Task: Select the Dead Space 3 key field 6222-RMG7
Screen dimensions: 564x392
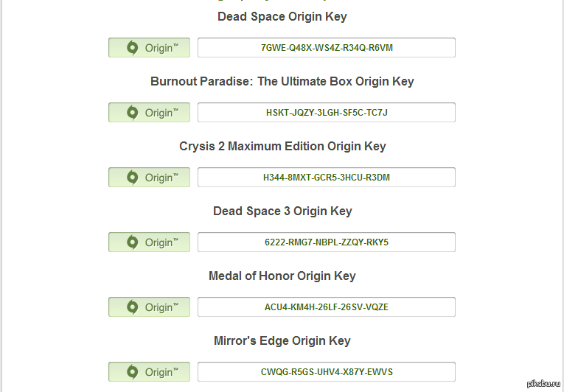Action: 327,242
